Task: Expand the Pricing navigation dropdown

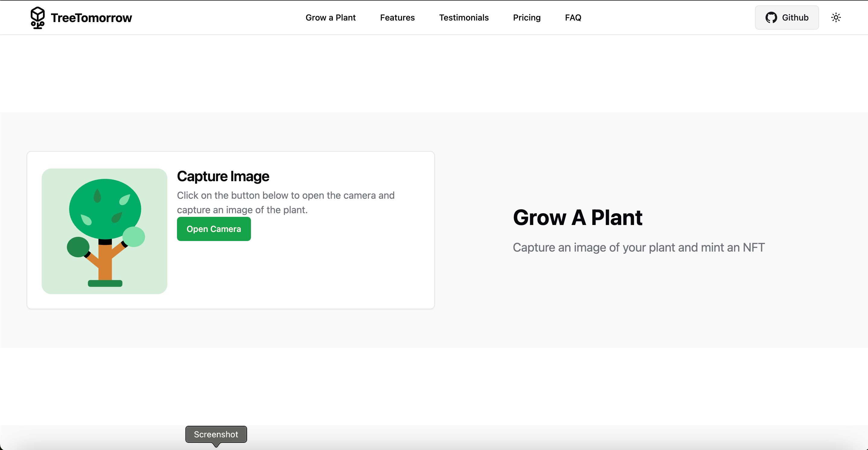Action: pyautogui.click(x=527, y=17)
